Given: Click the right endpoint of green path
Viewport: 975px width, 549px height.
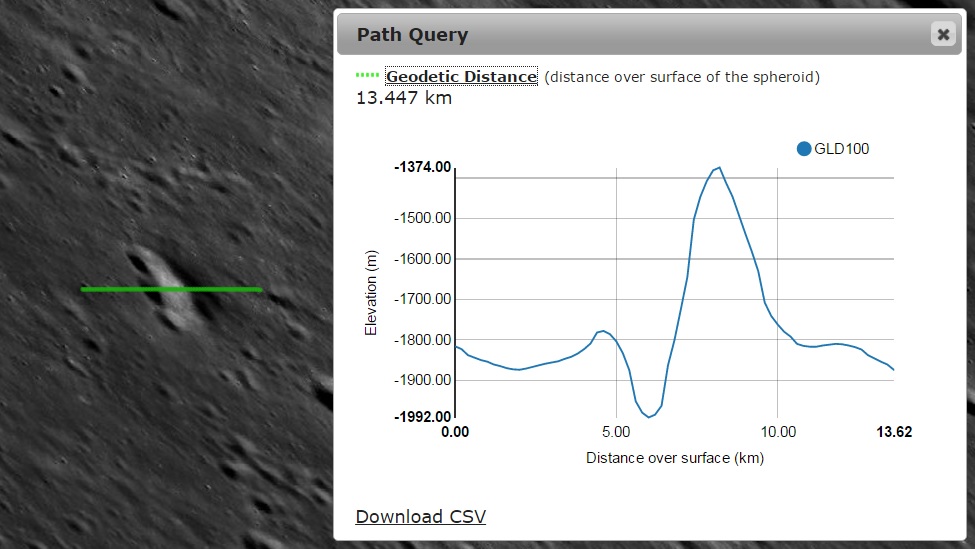Looking at the screenshot, I should [260, 289].
